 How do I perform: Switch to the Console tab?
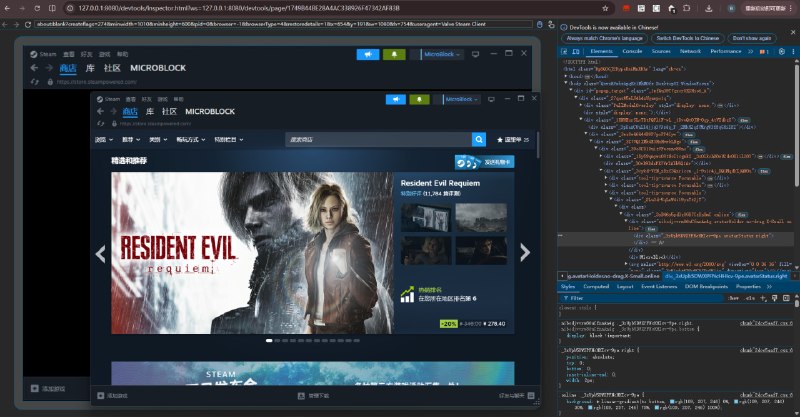pos(632,52)
